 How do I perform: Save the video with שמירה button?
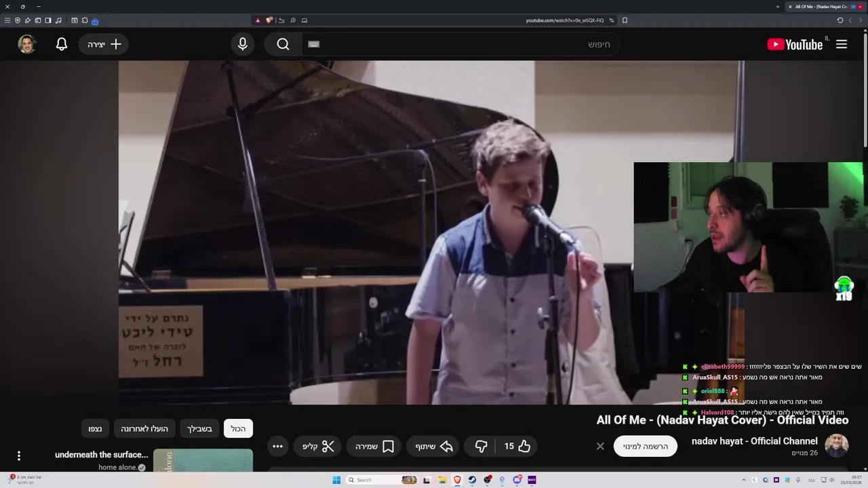375,446
